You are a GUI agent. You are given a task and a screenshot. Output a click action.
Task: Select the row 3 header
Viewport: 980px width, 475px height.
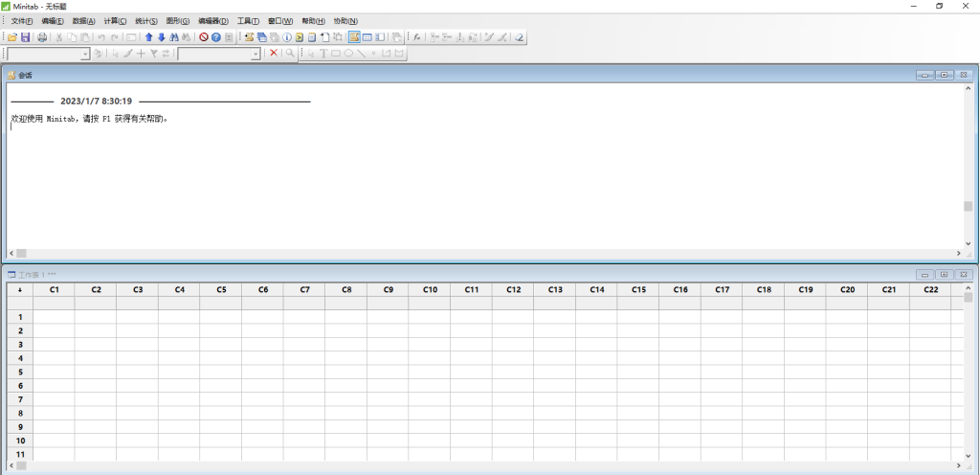pos(20,344)
